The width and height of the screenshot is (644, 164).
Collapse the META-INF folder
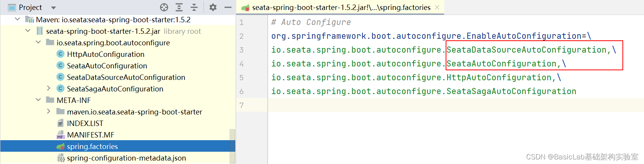(x=38, y=100)
